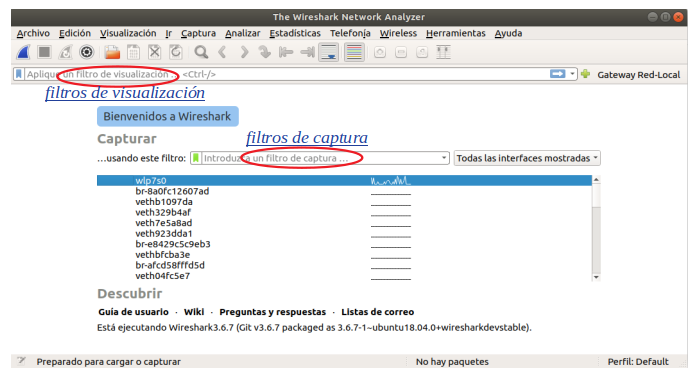Open the Herramientas menu
698x375 pixels.
point(455,33)
